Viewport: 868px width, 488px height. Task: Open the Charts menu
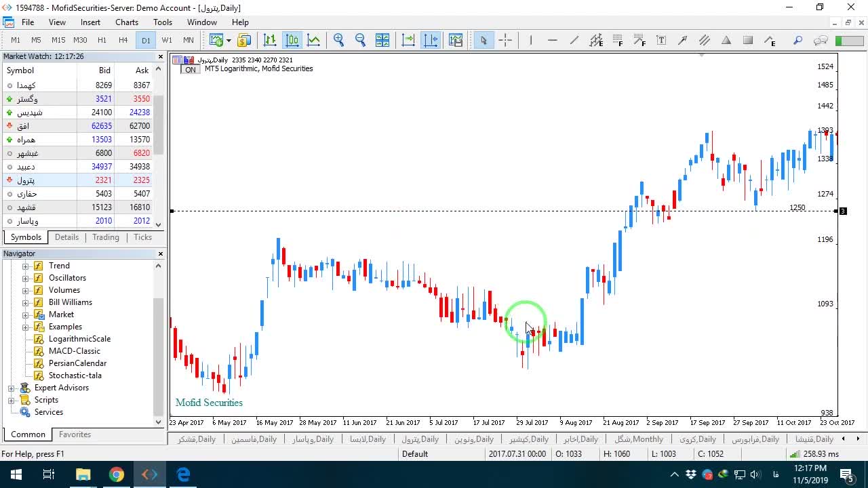(x=127, y=22)
